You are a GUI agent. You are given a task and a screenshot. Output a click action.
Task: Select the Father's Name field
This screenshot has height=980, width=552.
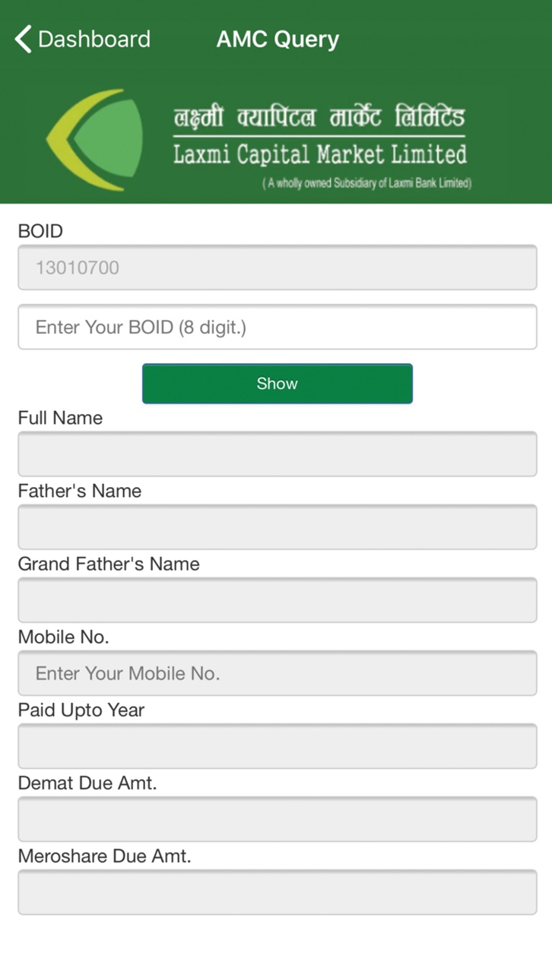point(278,527)
